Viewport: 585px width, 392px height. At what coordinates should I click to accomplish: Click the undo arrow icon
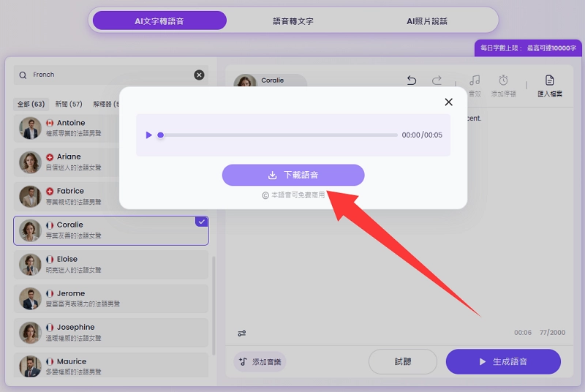(412, 80)
